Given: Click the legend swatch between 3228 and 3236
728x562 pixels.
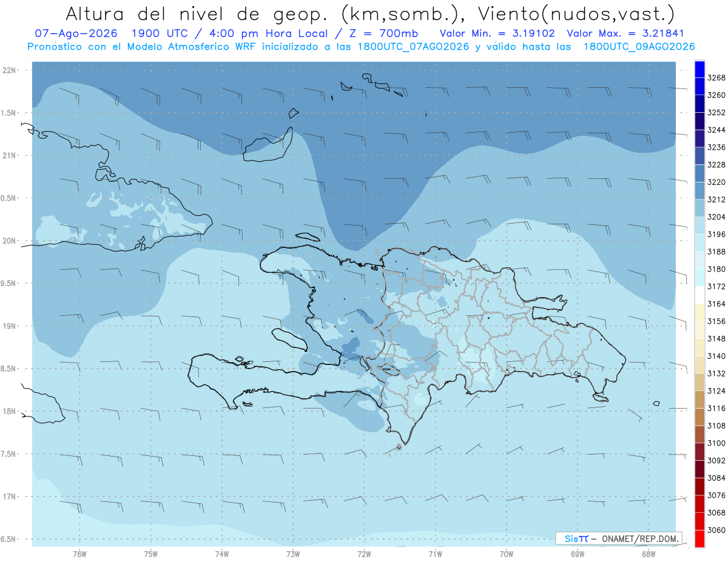Looking at the screenshot, I should (x=699, y=156).
